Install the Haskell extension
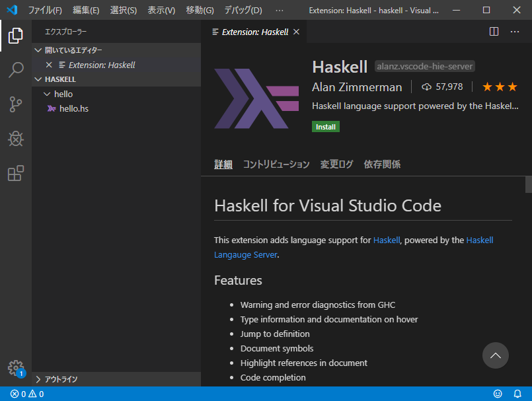 (325, 126)
